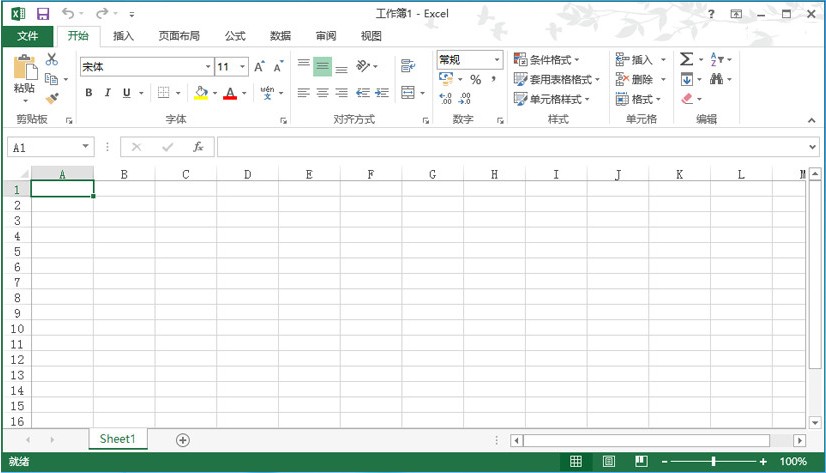This screenshot has width=826, height=473.
Task: Toggle Italic formatting
Action: pyautogui.click(x=107, y=93)
